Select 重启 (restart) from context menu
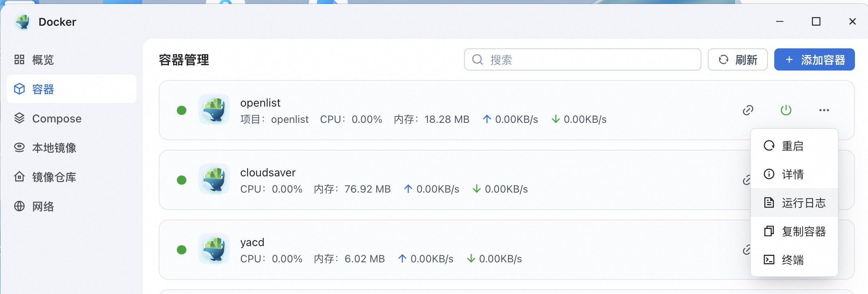868x294 pixels. coord(793,146)
